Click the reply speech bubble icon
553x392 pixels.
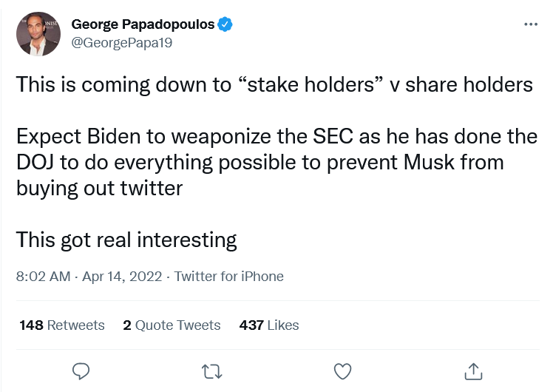pyautogui.click(x=81, y=371)
